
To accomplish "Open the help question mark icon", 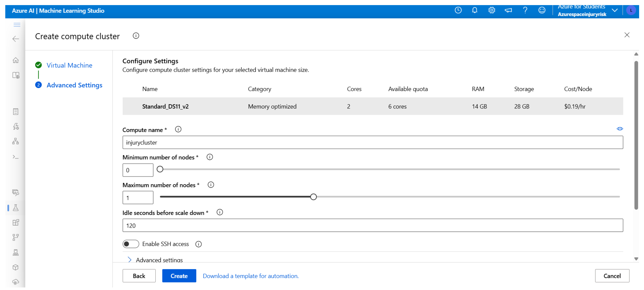I will tap(525, 10).
